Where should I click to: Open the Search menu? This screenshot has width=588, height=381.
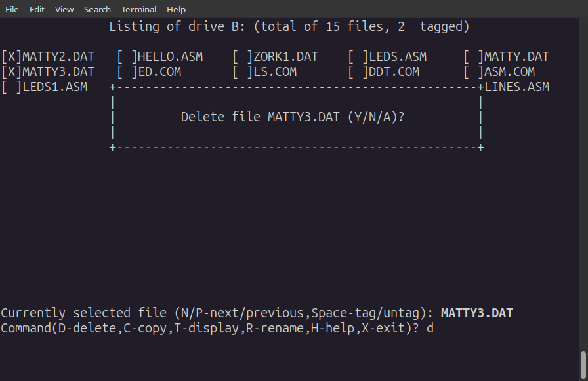97,9
